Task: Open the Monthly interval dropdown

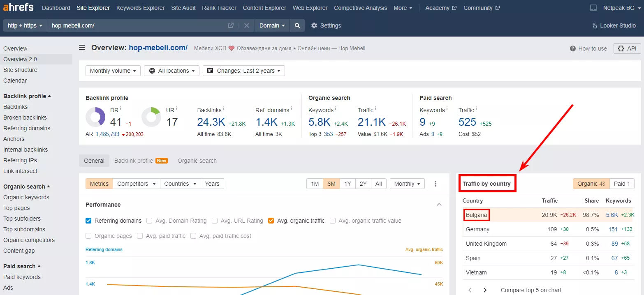Action: [x=407, y=184]
